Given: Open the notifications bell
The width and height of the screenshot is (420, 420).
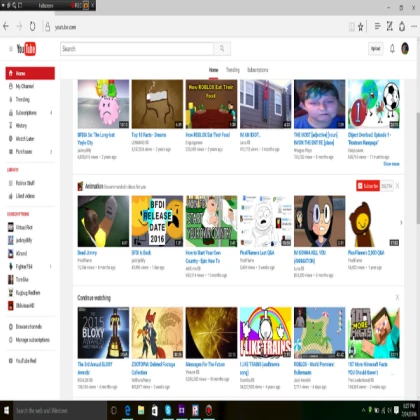Looking at the screenshot, I should coord(392,49).
